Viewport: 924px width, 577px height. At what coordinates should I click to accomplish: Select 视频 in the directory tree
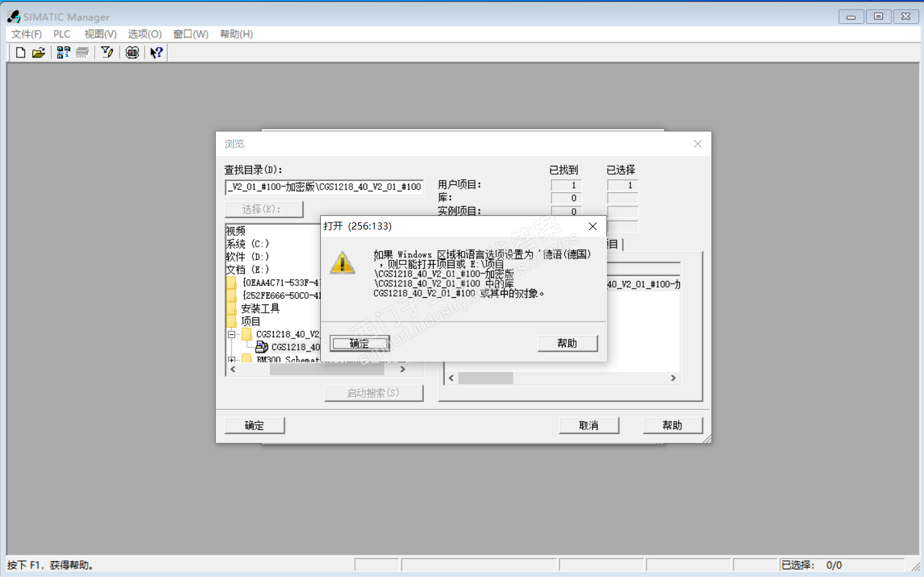236,231
